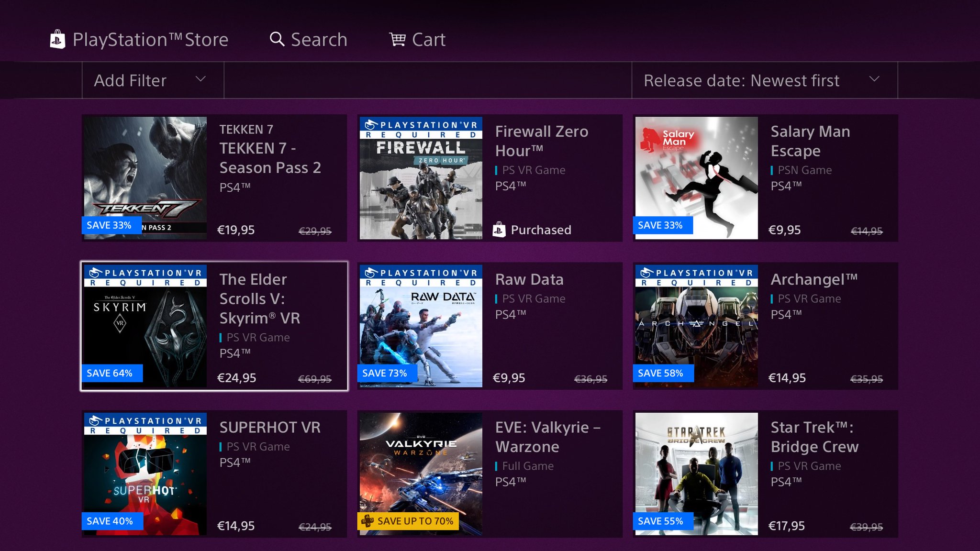Click PlayStation VR Required banner on Firewall
Viewport: 980px width, 551px height.
421,129
